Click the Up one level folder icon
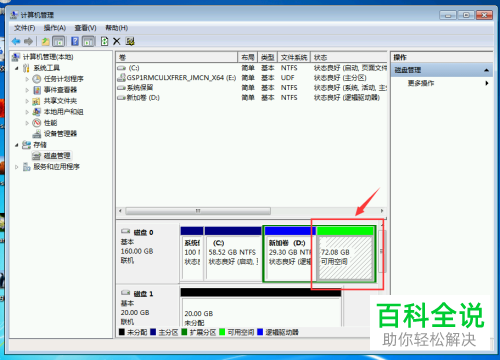 click(45, 41)
